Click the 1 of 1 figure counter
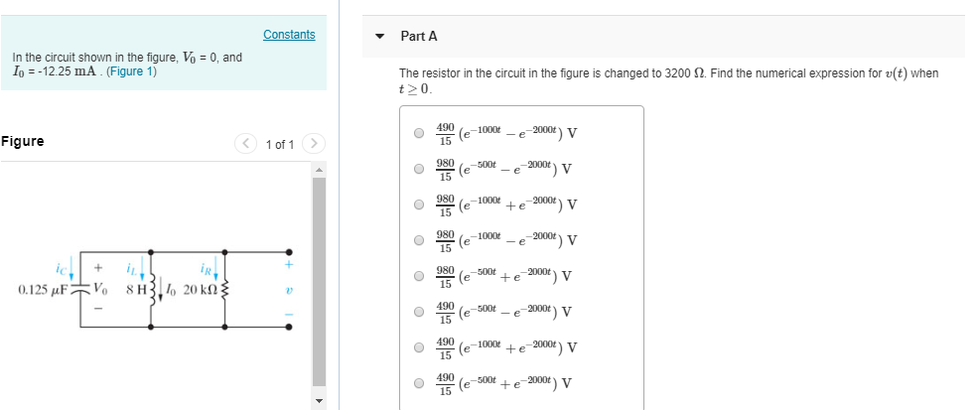This screenshot has height=410, width=980. [279, 145]
